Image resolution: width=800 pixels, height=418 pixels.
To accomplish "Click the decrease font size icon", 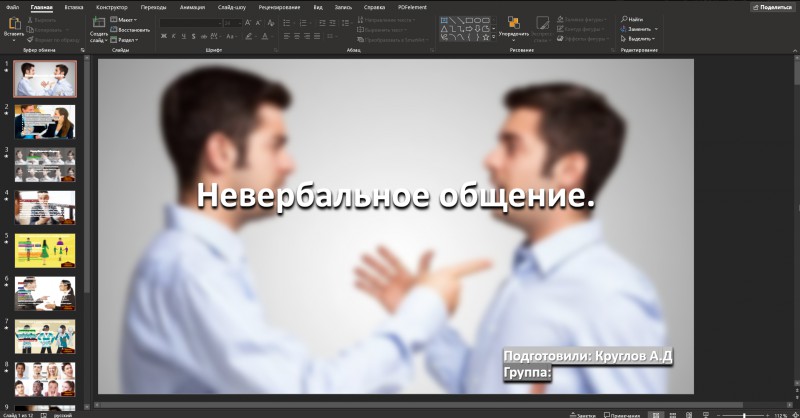I will [x=258, y=23].
